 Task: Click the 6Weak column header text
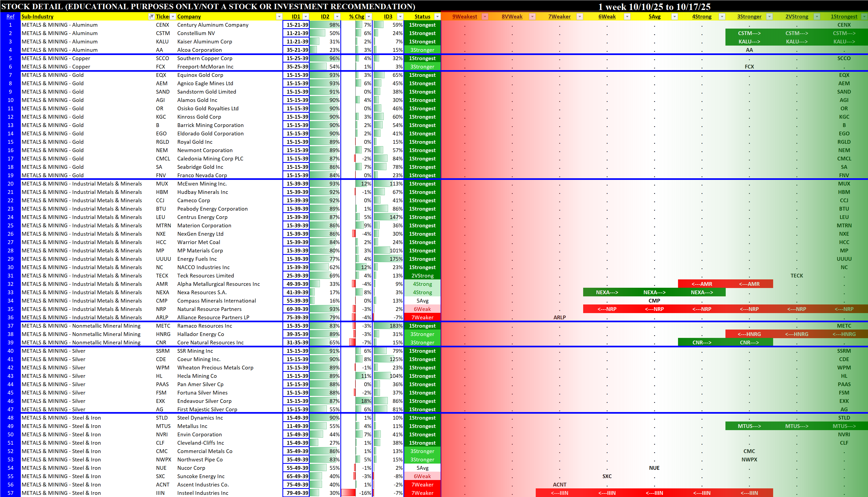(607, 16)
